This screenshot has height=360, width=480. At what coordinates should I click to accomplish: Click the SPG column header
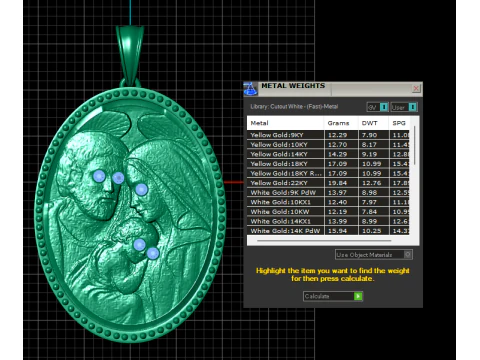tap(399, 123)
